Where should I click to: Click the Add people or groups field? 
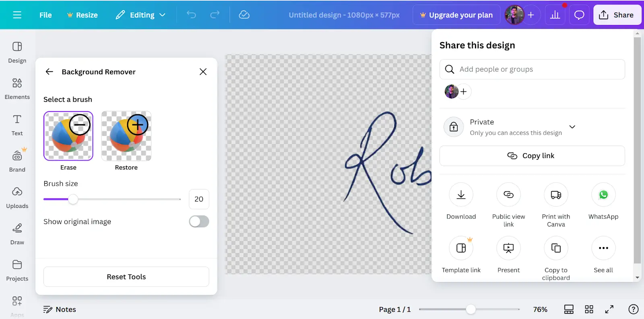click(532, 69)
